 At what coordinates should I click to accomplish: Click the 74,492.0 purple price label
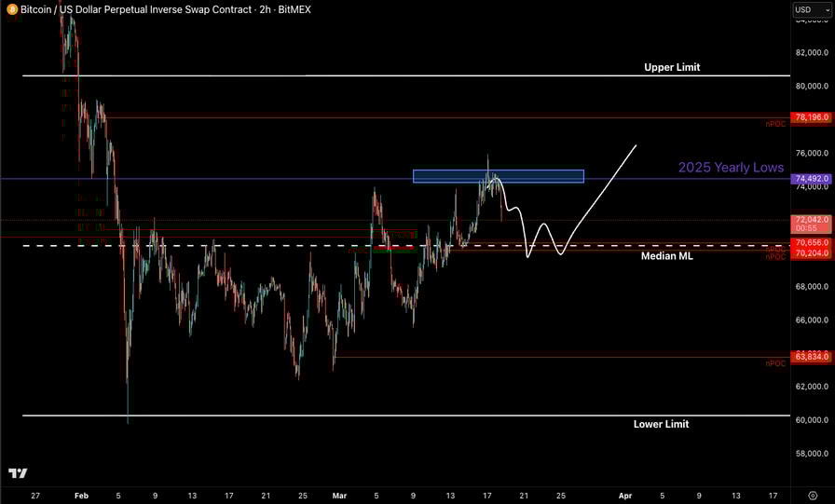811,179
